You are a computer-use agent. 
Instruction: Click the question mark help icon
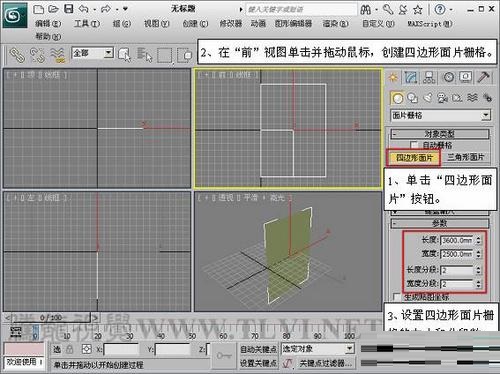(440, 9)
